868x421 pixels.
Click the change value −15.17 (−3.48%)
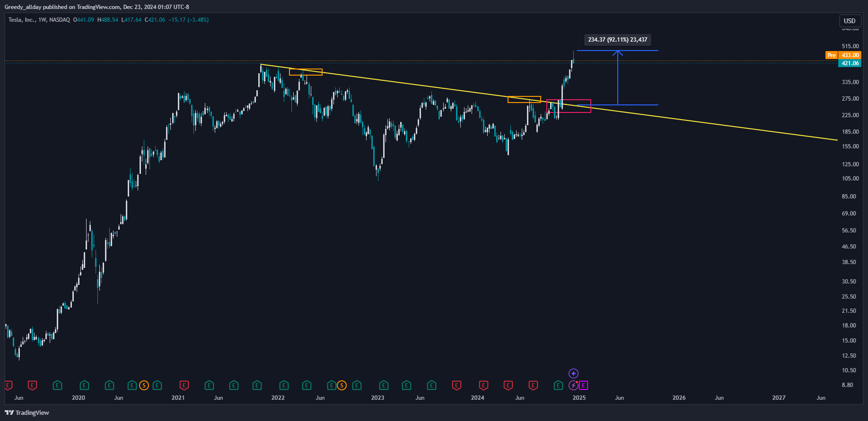pyautogui.click(x=189, y=20)
